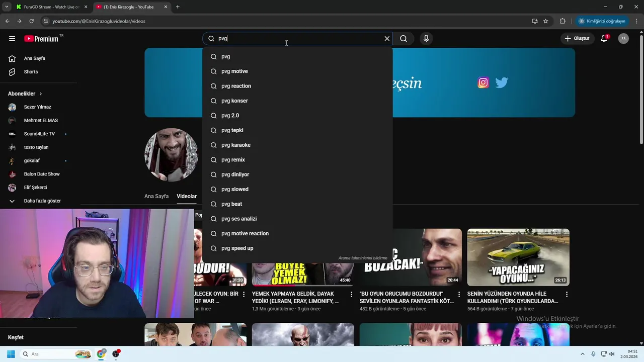Select 'pvg remix' suggestion

tap(297, 160)
